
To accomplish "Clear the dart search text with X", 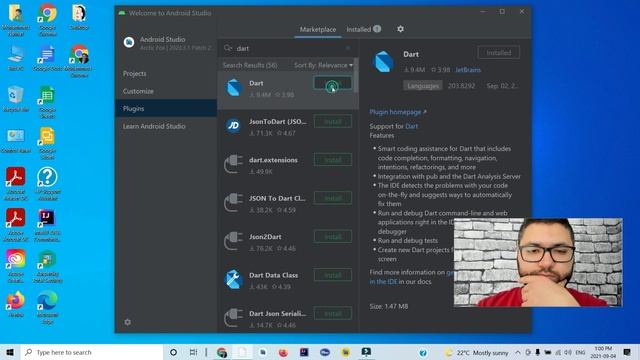I will point(348,48).
